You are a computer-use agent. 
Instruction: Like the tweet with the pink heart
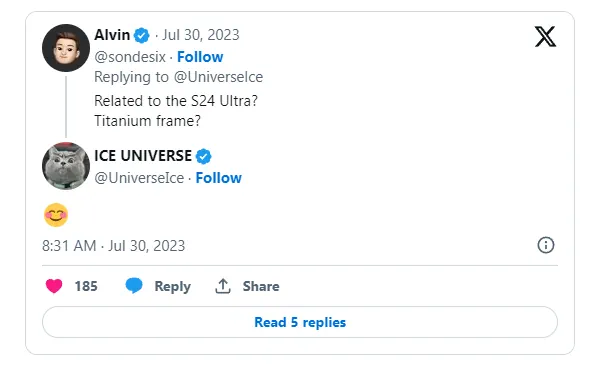point(54,286)
